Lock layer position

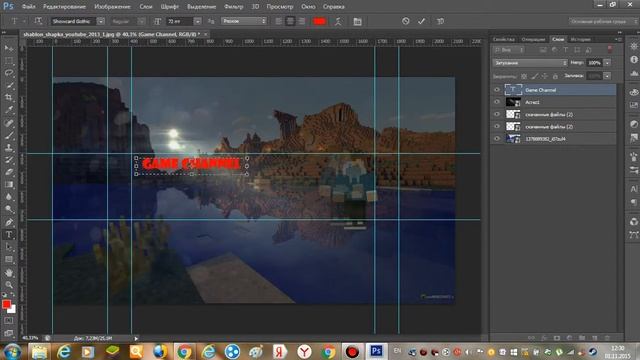coord(544,76)
